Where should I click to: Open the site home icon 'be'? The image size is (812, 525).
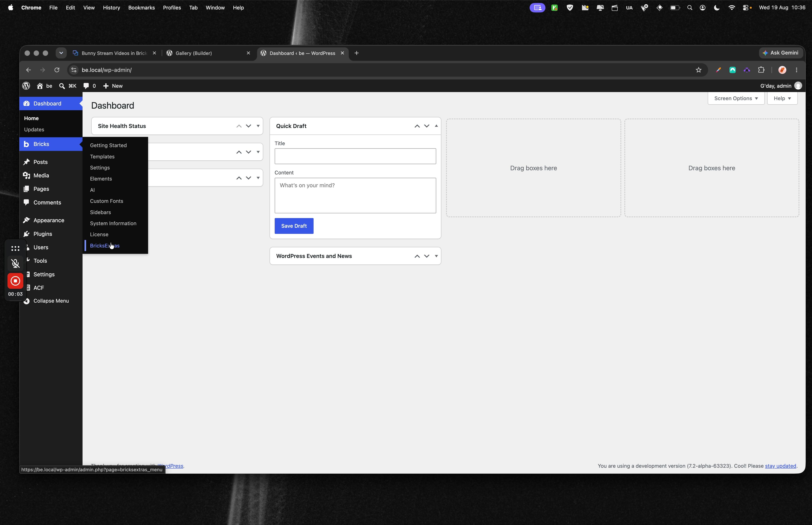pos(45,86)
